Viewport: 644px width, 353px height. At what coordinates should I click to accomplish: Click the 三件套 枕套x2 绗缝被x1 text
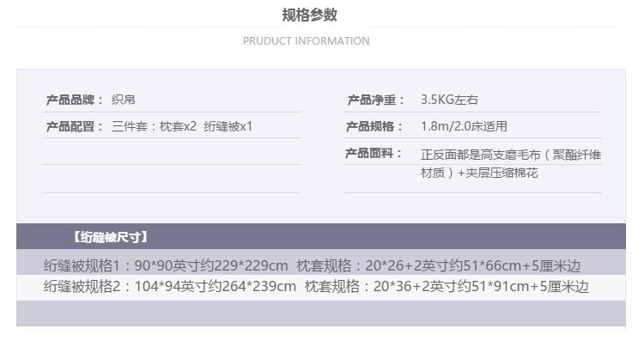182,126
